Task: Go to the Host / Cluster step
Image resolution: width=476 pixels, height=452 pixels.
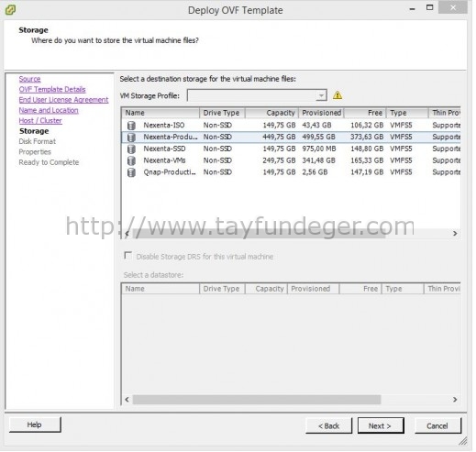Action: pyautogui.click(x=40, y=121)
